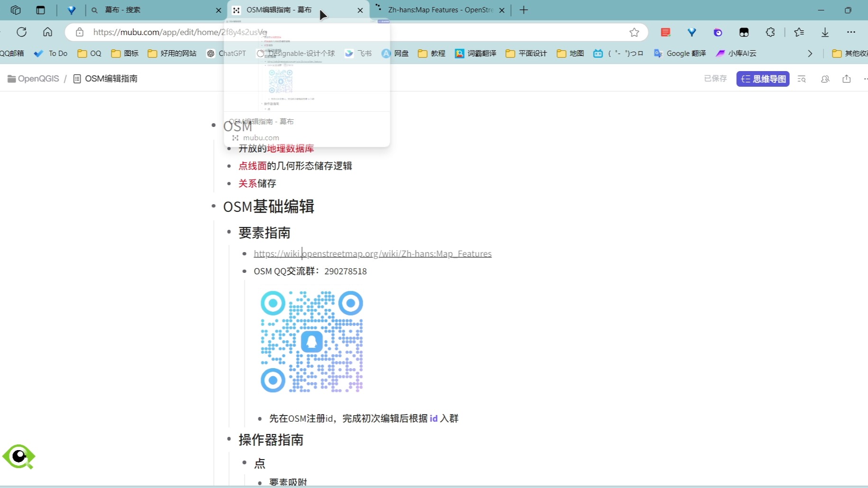This screenshot has width=868, height=488.
Task: Close the 幕布 - 搜索 tab
Action: 219,10
